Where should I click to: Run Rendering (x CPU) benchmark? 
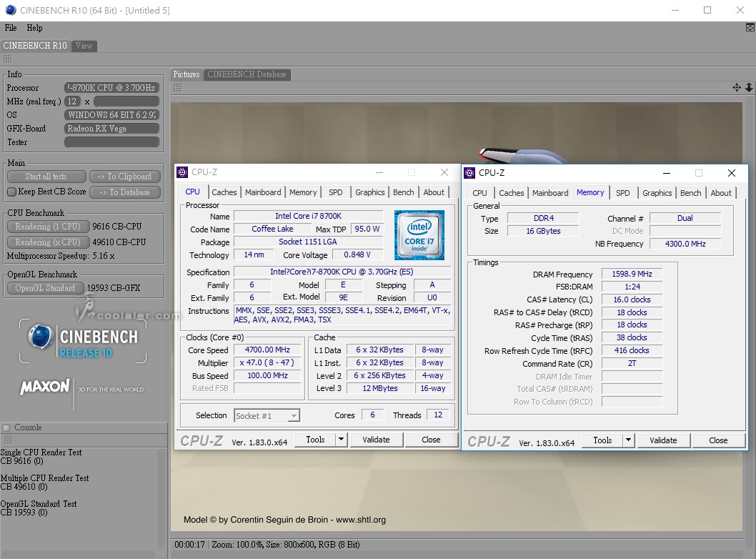point(48,242)
